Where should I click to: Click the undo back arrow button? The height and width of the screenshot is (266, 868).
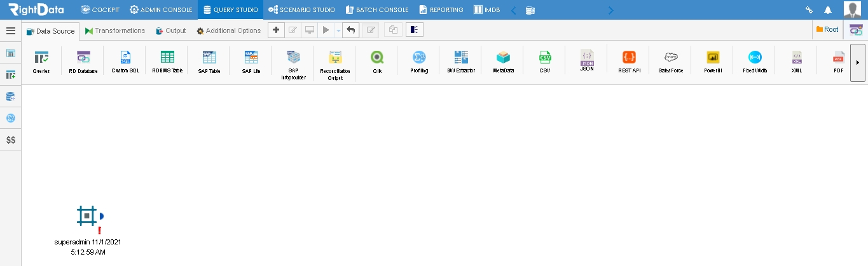pyautogui.click(x=351, y=30)
